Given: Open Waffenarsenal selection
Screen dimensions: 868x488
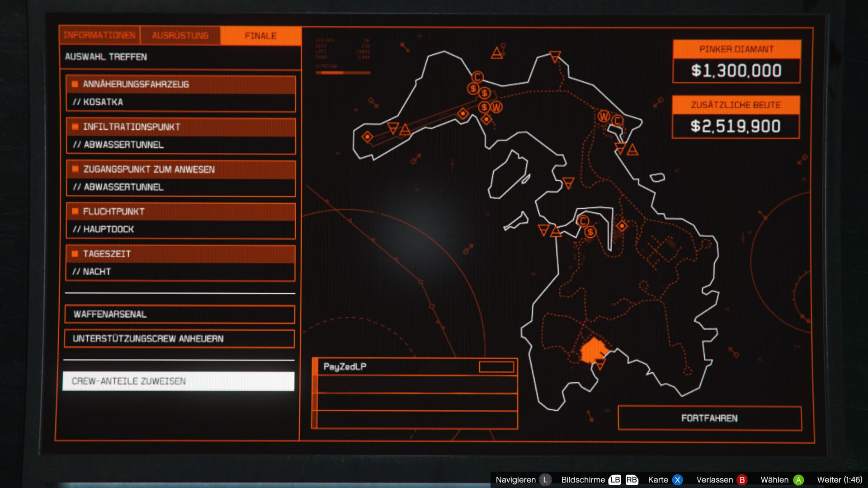Looking at the screenshot, I should (x=179, y=314).
